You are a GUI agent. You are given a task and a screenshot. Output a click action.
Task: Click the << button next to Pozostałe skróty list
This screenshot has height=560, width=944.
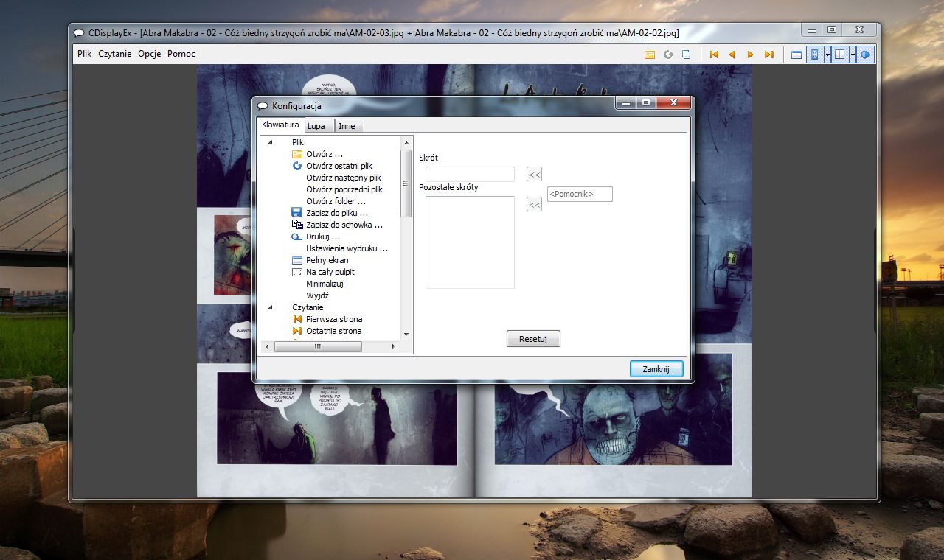coord(534,204)
